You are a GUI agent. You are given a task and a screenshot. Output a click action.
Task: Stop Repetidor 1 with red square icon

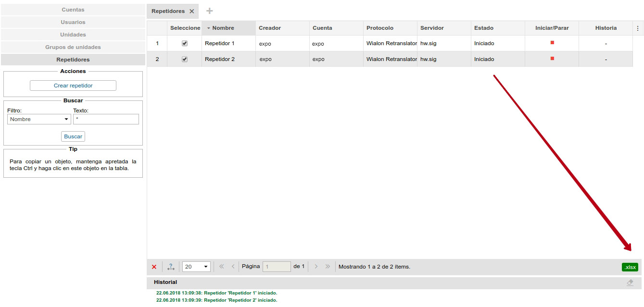point(552,43)
